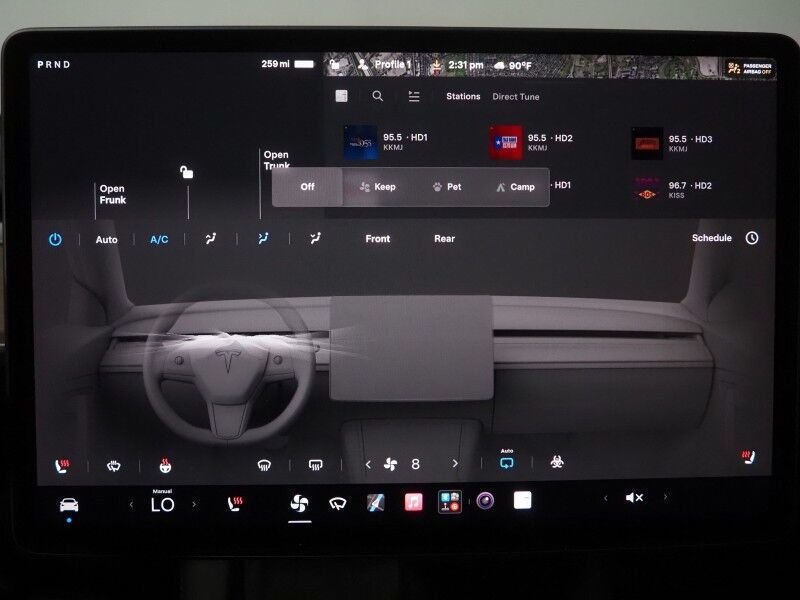Tap the fan icon beside speed 8
The image size is (800, 600).
pyautogui.click(x=390, y=464)
